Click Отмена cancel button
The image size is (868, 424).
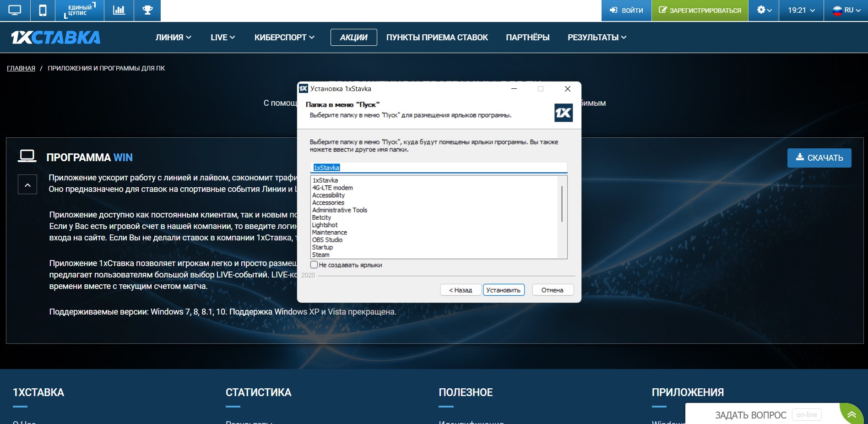point(553,290)
